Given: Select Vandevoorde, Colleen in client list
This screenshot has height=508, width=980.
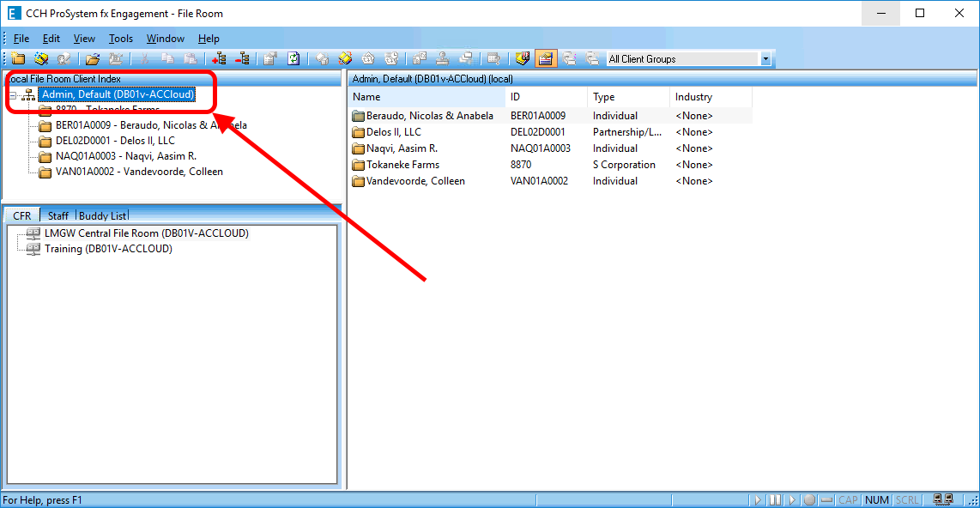Looking at the screenshot, I should tap(415, 180).
